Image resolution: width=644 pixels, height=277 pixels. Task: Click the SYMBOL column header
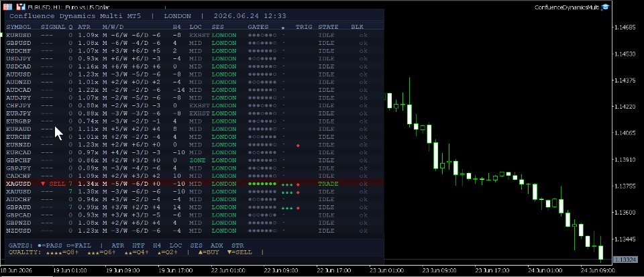click(19, 27)
